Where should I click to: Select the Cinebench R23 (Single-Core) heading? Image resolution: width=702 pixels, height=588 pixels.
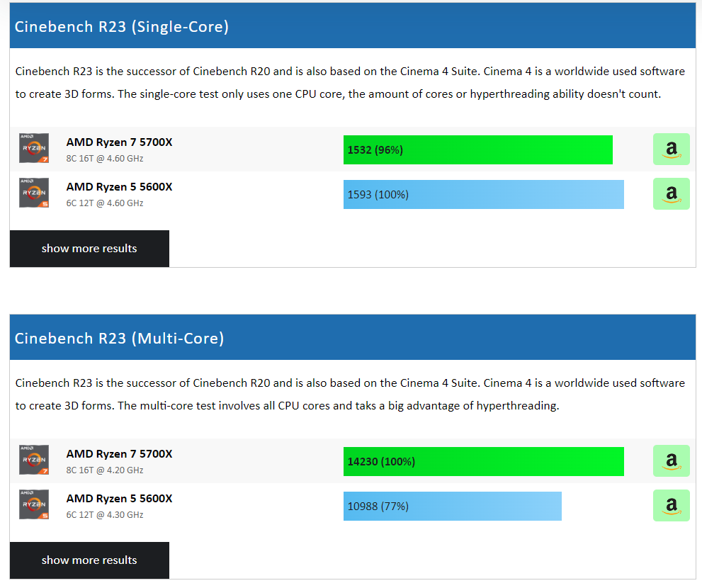click(x=122, y=26)
